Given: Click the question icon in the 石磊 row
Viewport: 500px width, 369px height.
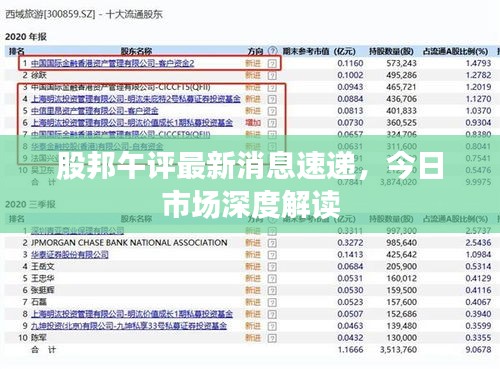Looking at the screenshot, I should (x=272, y=303).
